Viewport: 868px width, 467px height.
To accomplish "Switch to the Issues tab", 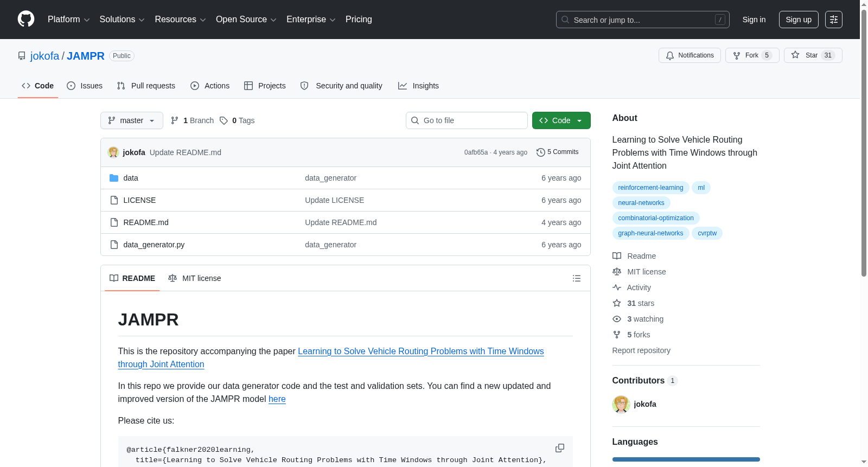I will [x=85, y=86].
